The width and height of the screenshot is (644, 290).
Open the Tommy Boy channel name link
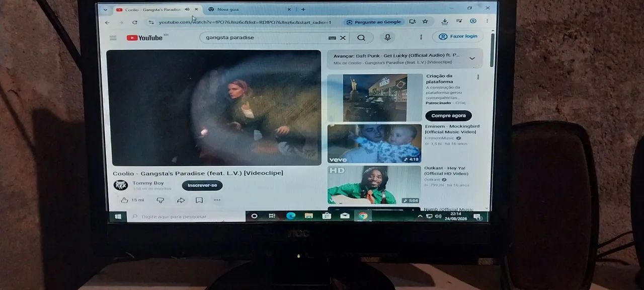pos(148,183)
